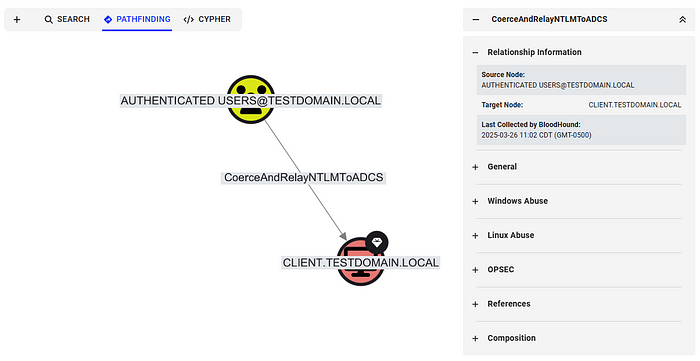Expand the References section
700x361 pixels.
point(475,304)
